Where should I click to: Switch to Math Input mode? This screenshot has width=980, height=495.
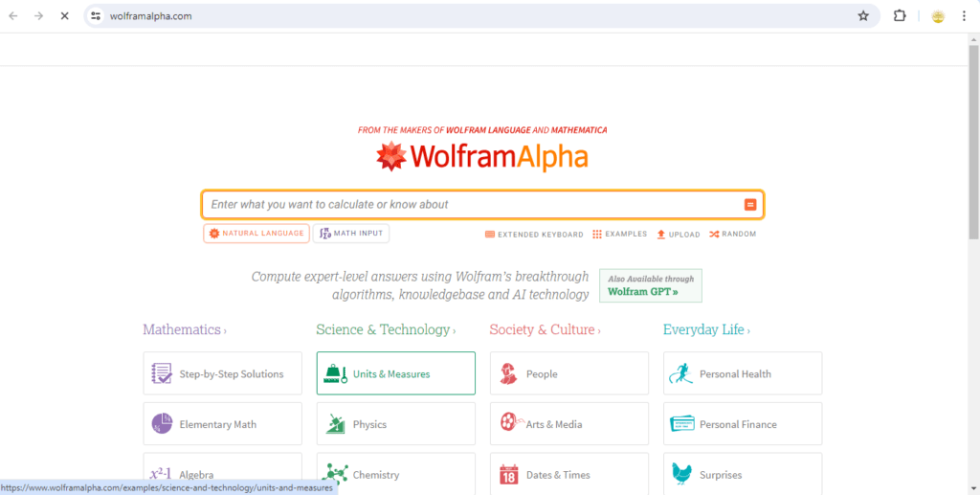[x=351, y=233]
